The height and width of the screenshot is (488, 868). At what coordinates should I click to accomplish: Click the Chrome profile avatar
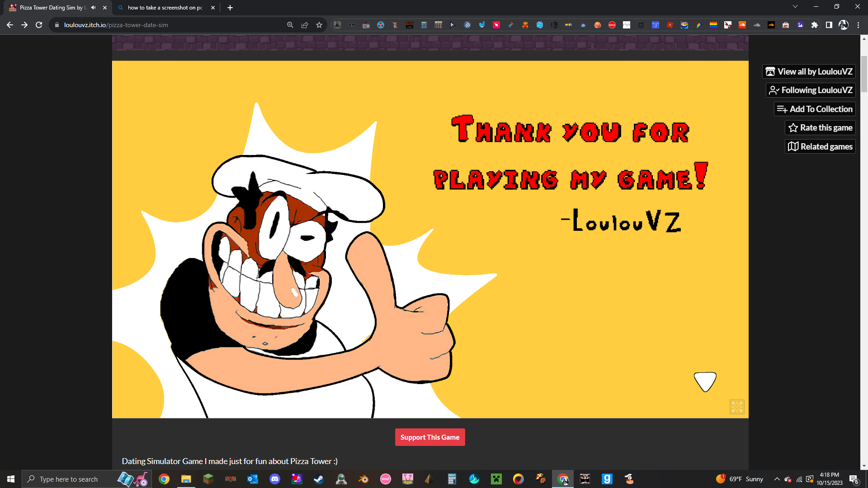[844, 25]
